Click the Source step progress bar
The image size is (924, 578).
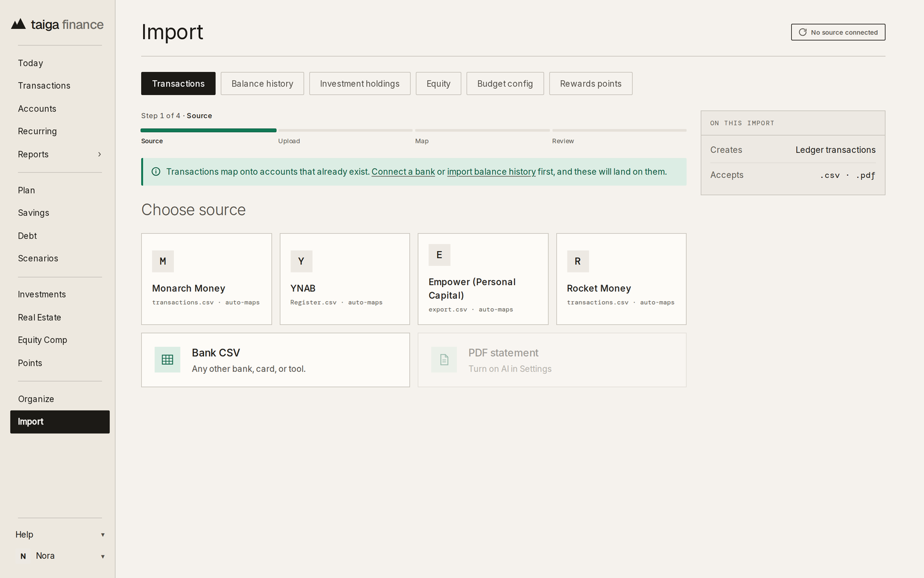point(209,130)
